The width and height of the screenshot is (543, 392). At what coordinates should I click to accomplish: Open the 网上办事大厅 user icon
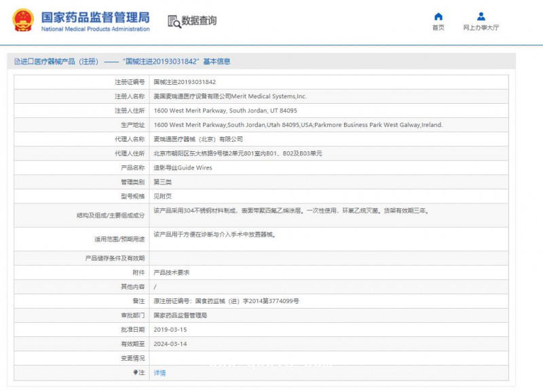[481, 20]
